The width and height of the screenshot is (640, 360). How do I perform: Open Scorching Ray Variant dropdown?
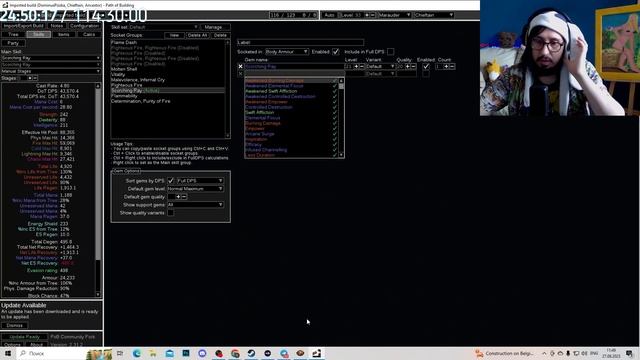380,66
